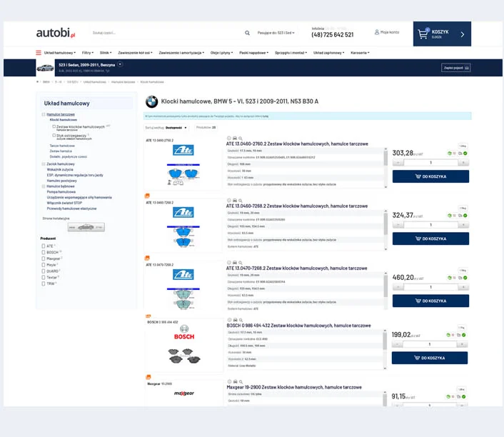Image resolution: width=504 pixels, height=437 pixels.
Task: Remove selected vehicle with the X icon
Action: pos(120,64)
